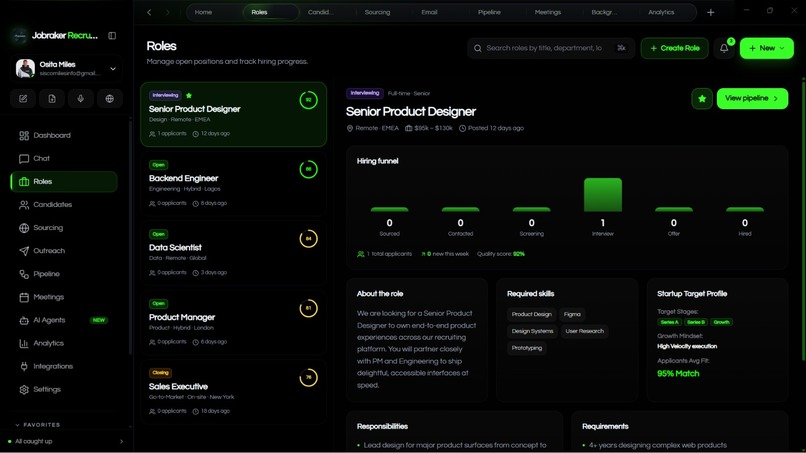Click the Create Role button

(x=674, y=48)
